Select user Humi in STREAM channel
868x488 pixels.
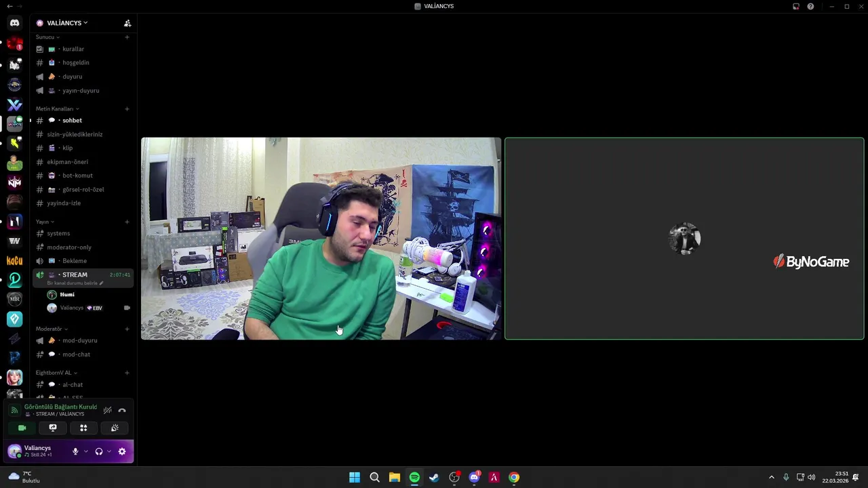coord(88,295)
